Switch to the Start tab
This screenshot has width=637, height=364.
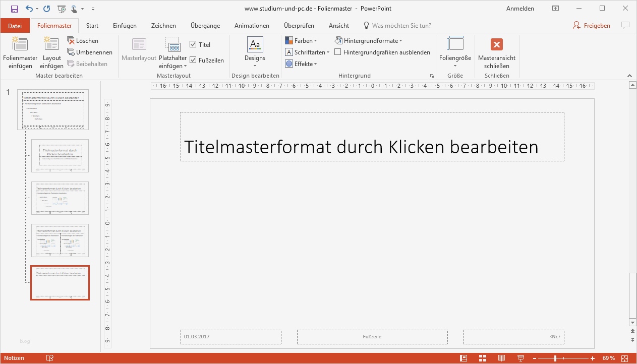coord(92,26)
